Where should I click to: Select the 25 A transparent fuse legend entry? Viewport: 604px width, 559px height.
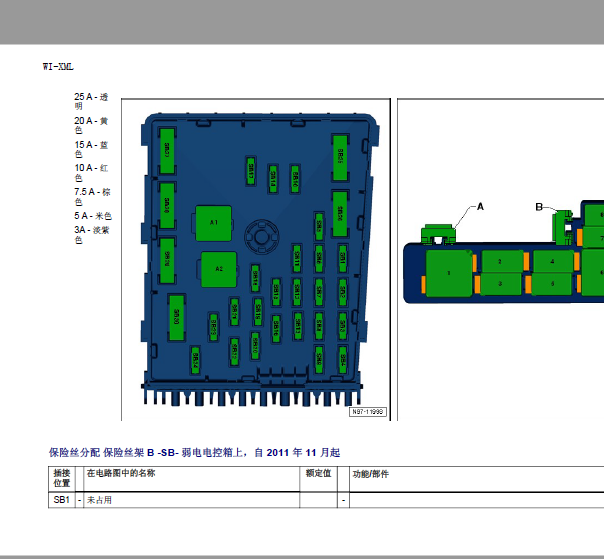click(x=91, y=101)
